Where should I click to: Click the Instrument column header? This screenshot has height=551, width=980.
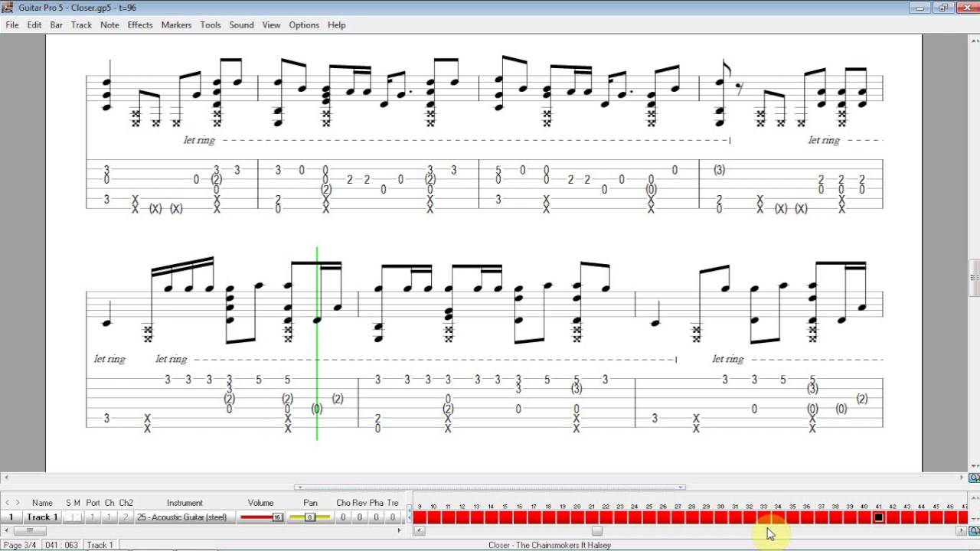(185, 503)
